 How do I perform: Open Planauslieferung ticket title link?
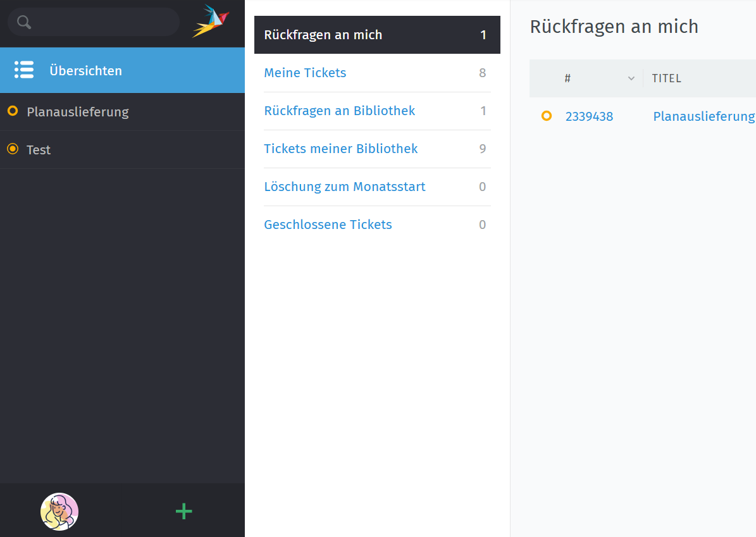[703, 116]
